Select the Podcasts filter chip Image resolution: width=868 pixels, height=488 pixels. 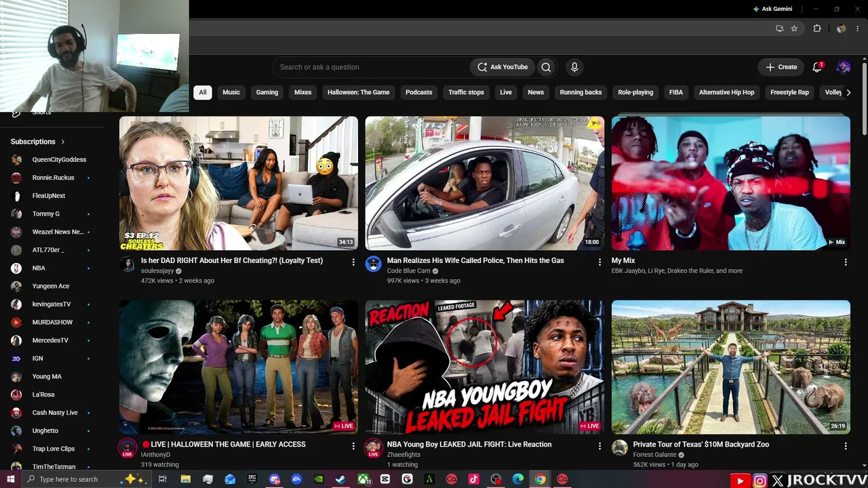click(418, 92)
